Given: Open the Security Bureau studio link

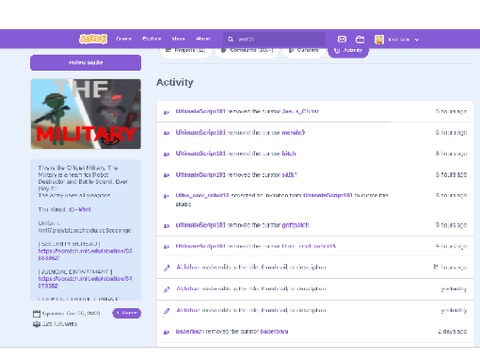Looking at the screenshot, I should (x=85, y=254).
